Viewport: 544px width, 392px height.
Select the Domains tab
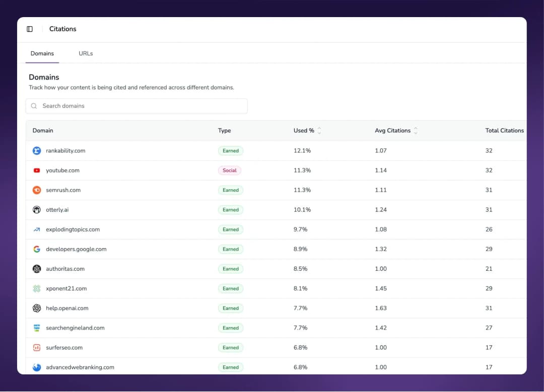click(x=42, y=53)
